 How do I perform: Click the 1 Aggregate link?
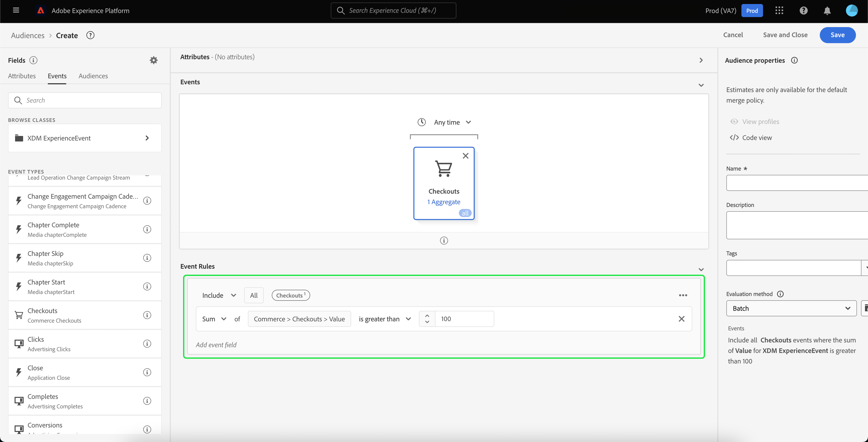[444, 202]
